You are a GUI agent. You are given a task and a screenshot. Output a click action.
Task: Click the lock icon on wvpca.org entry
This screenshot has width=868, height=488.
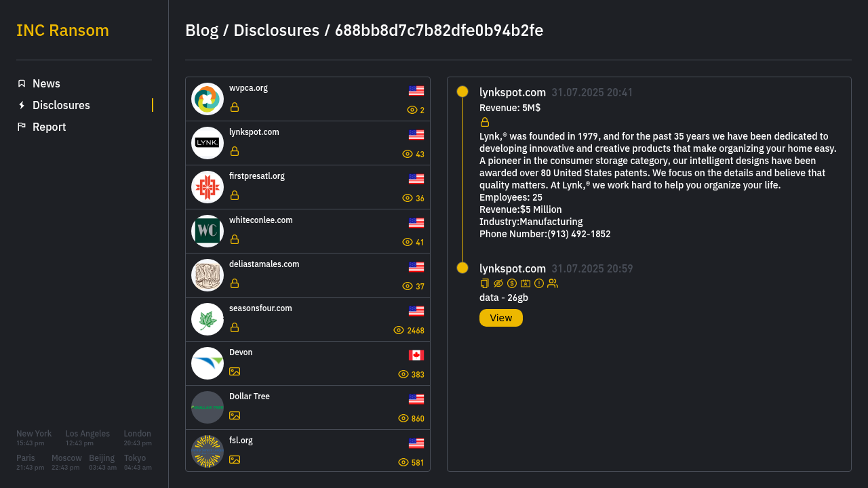[235, 107]
